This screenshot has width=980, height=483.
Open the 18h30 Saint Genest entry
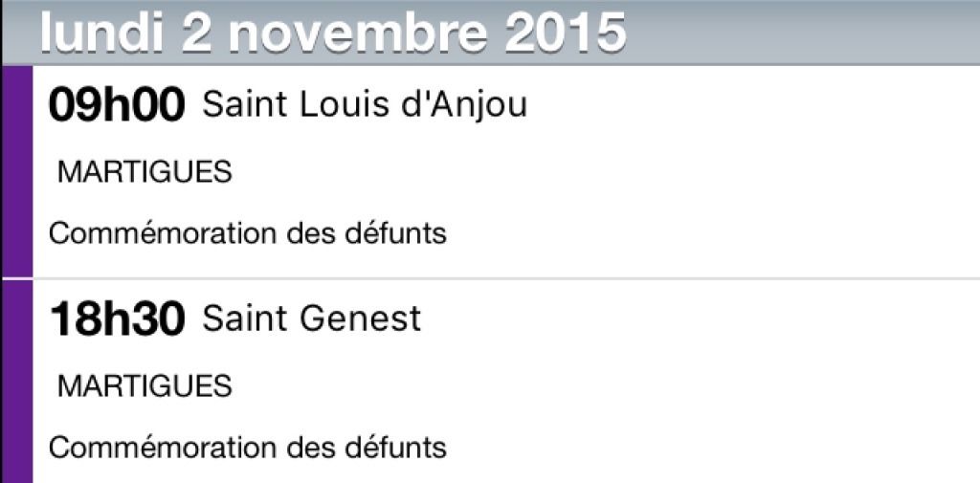[x=506, y=382]
